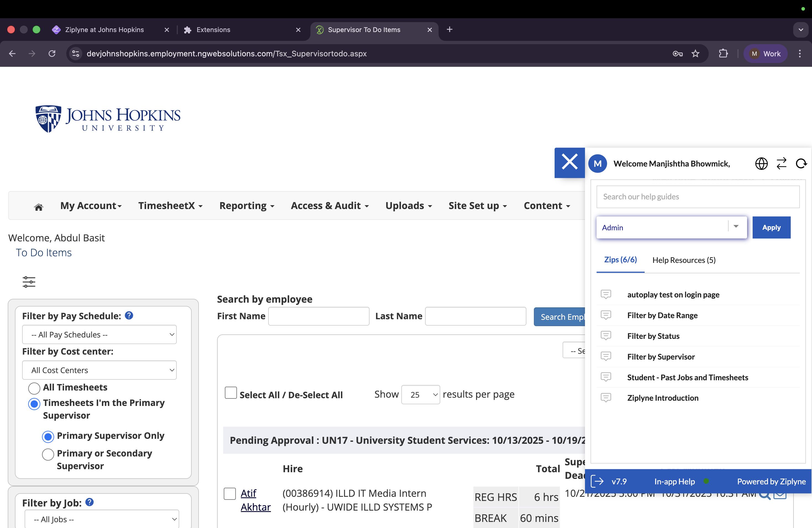This screenshot has width=812, height=528.
Task: Select the All Timesheets radio button
Action: [x=34, y=388]
